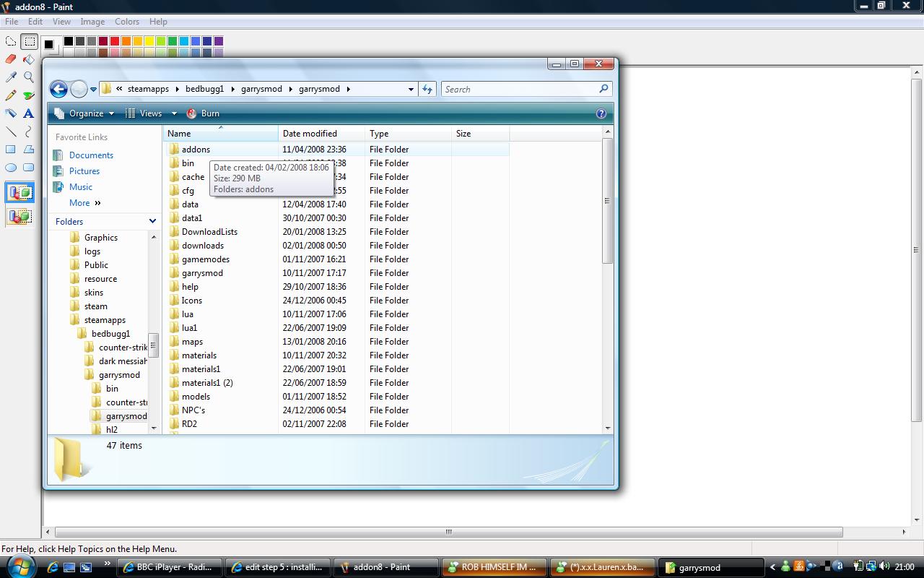Choose the Brush tool in Paint
The width and height of the screenshot is (924, 578).
(x=29, y=95)
